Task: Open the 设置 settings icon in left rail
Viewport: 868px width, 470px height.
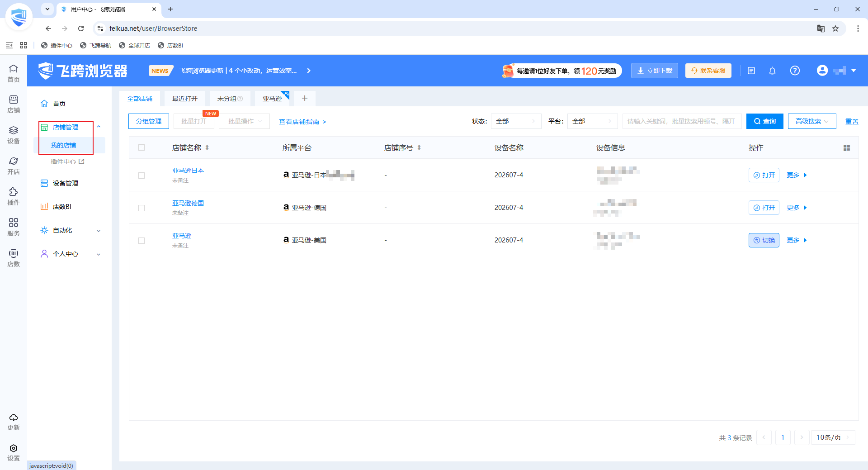Action: [14, 452]
